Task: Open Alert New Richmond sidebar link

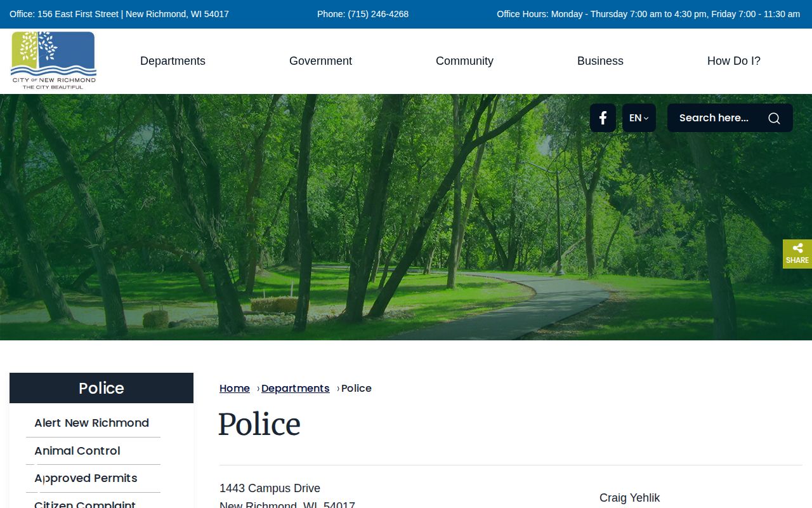Action: [x=92, y=423]
